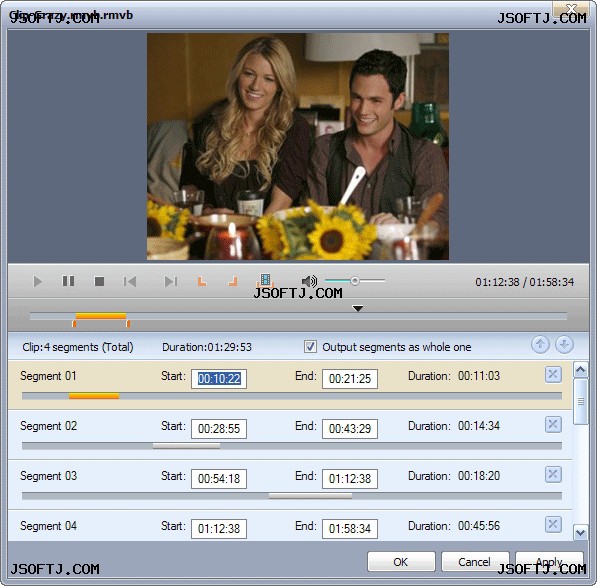Viewport: 597px width, 586px height.
Task: Click Clip:4 segments (Total) text
Action: click(x=78, y=347)
